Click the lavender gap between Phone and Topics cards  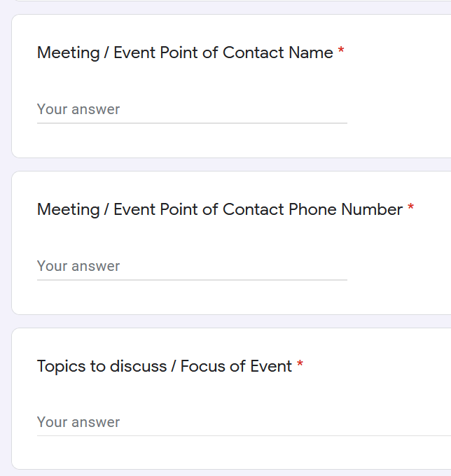[231, 321]
